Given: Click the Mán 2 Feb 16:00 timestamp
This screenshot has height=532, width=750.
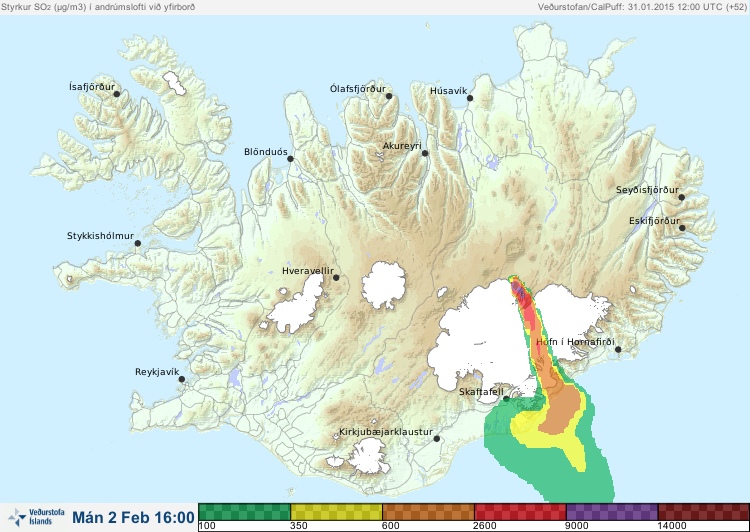Looking at the screenshot, I should click(x=133, y=517).
